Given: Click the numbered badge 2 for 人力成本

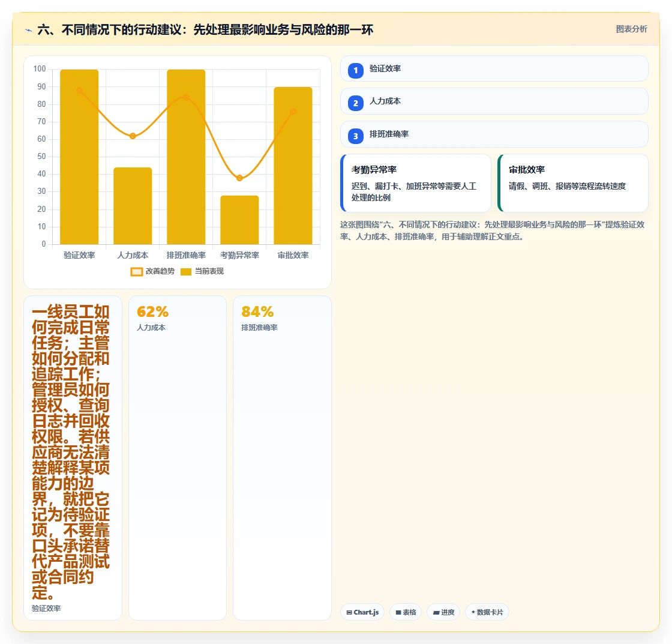Looking at the screenshot, I should click(x=355, y=103).
